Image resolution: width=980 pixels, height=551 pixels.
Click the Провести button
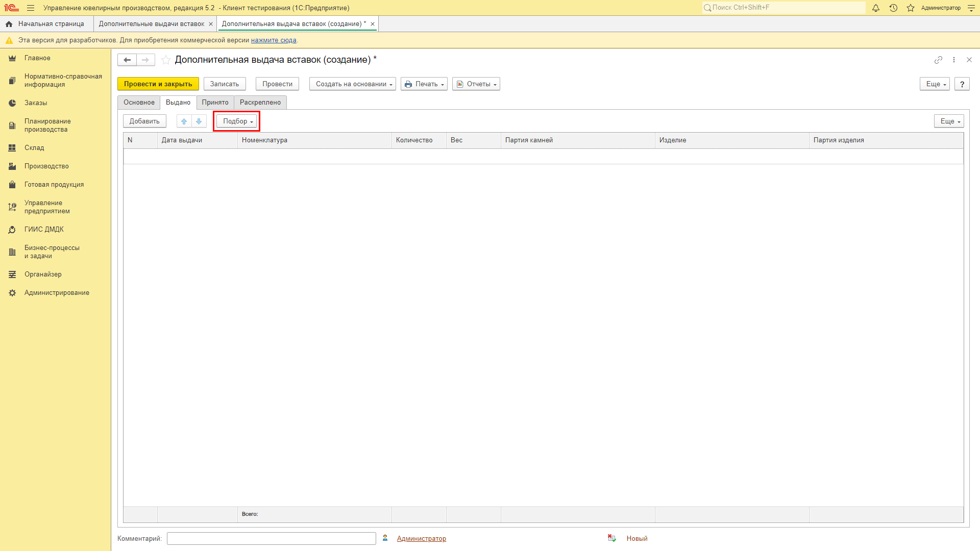point(277,84)
